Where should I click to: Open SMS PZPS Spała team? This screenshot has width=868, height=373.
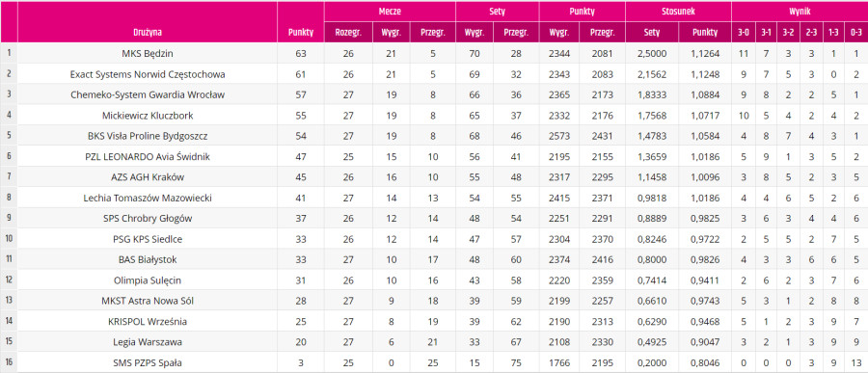(148, 363)
